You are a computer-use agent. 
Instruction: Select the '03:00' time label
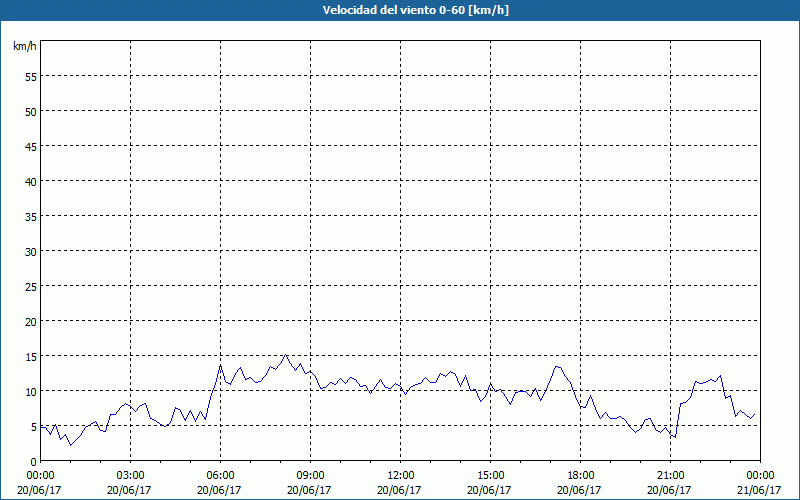pos(130,476)
